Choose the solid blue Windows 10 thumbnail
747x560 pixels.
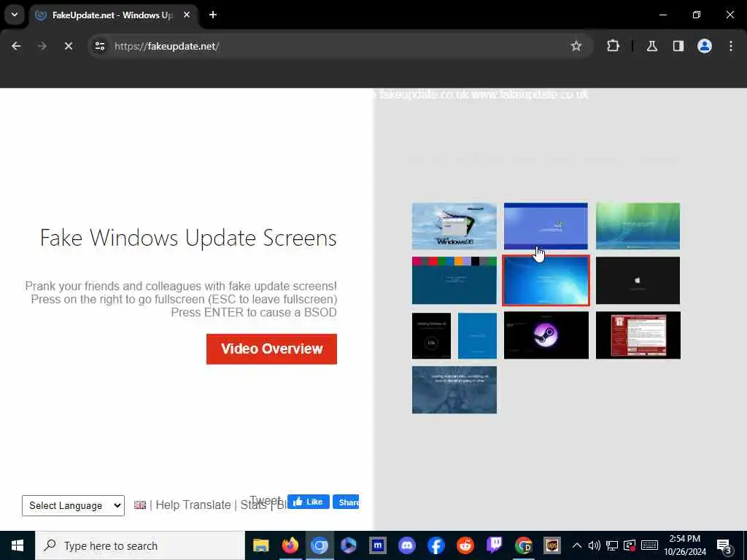[x=477, y=335]
